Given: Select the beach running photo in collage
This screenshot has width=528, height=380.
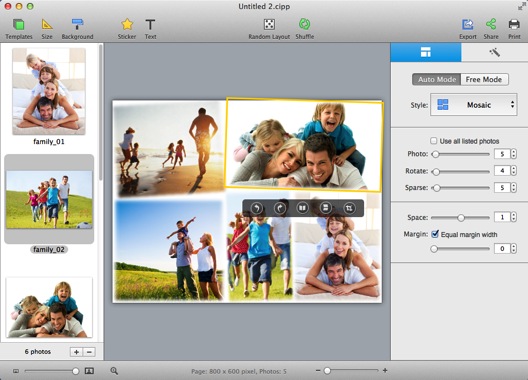Looking at the screenshot, I should tap(169, 148).
